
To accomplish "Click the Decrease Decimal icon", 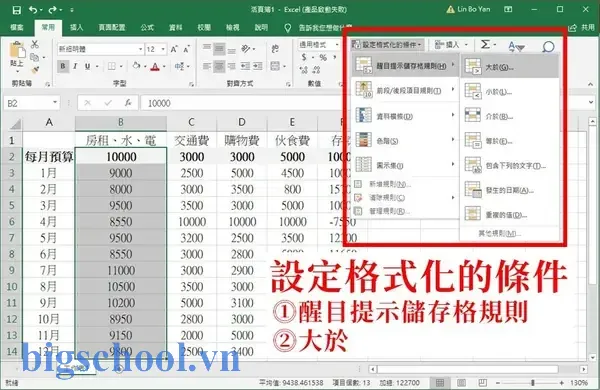I will point(316,70).
